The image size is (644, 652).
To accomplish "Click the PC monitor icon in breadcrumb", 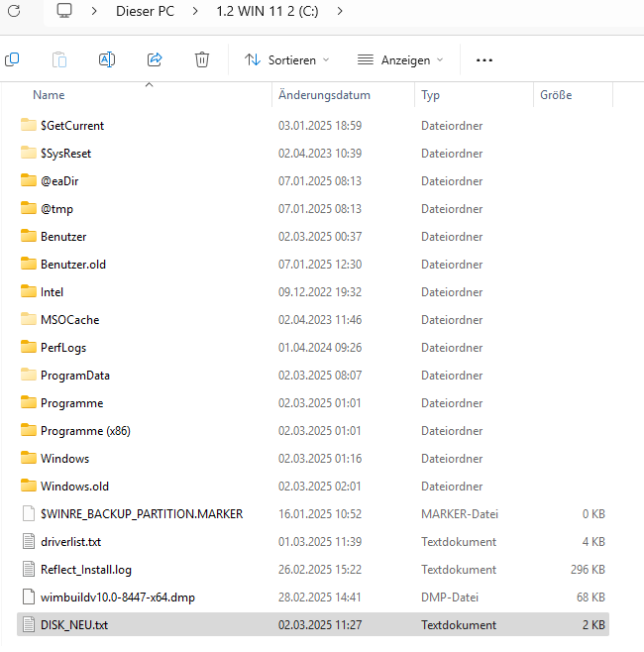I will coord(64,11).
